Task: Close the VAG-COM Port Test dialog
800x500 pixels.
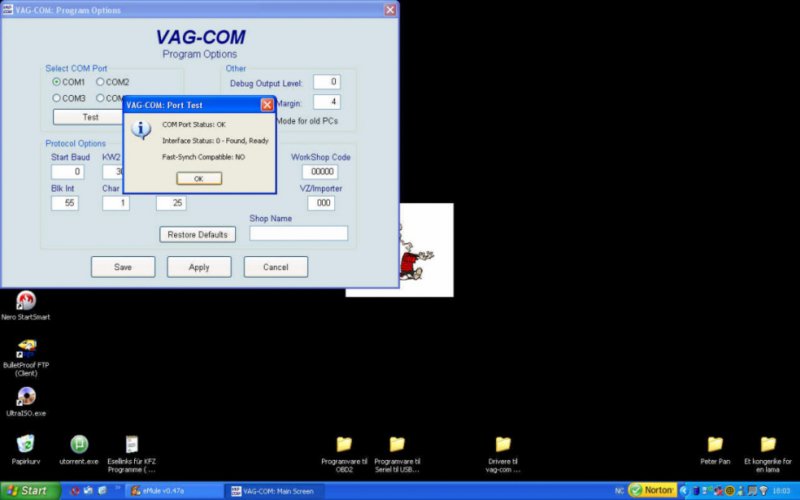Action: 267,105
